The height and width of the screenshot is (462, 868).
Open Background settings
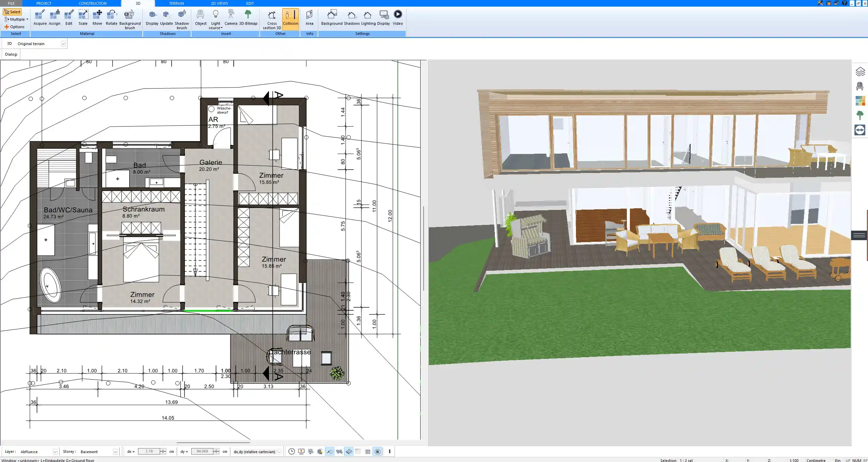(332, 18)
